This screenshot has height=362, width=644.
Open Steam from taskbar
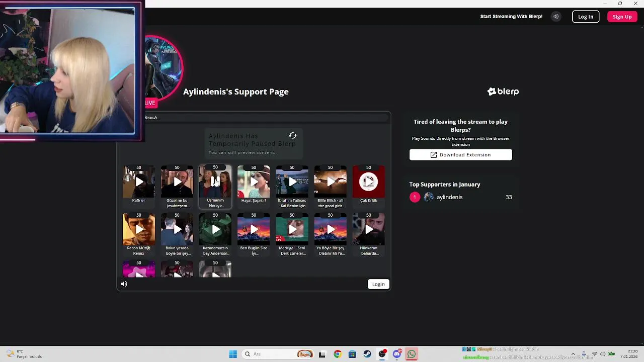(x=367, y=354)
